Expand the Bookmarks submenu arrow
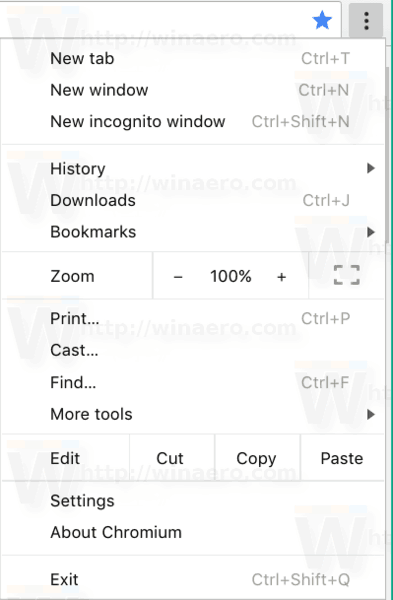393x600 pixels. (x=370, y=232)
